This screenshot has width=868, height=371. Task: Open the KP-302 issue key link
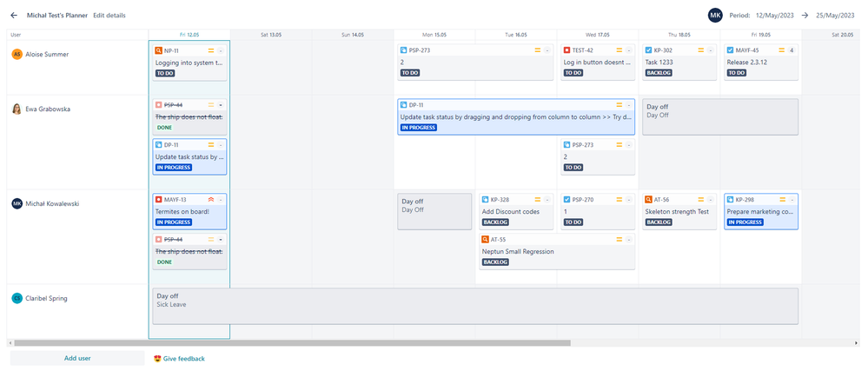[x=663, y=50]
